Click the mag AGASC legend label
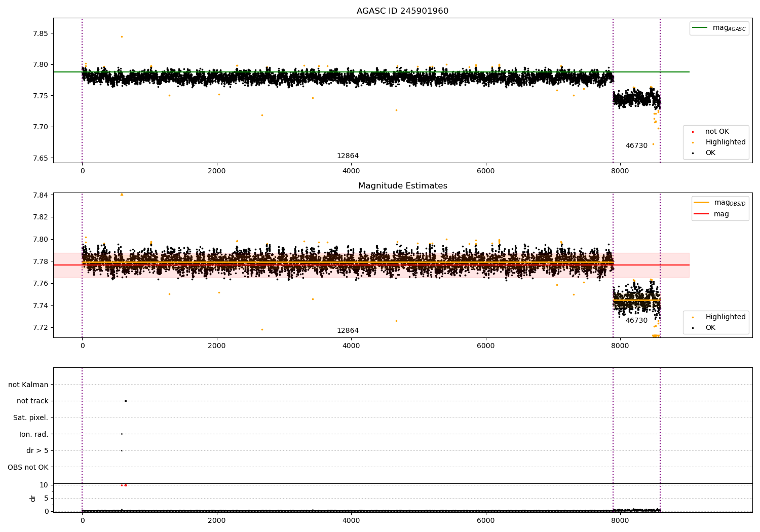 pyautogui.click(x=729, y=28)
